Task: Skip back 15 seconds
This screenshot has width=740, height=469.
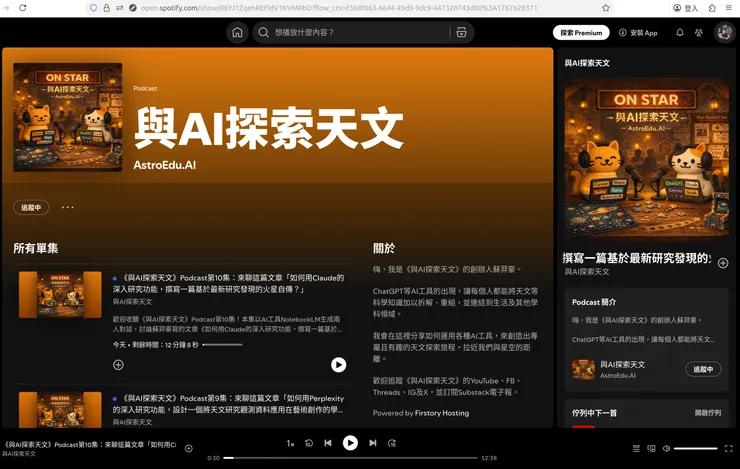Action: coord(309,443)
